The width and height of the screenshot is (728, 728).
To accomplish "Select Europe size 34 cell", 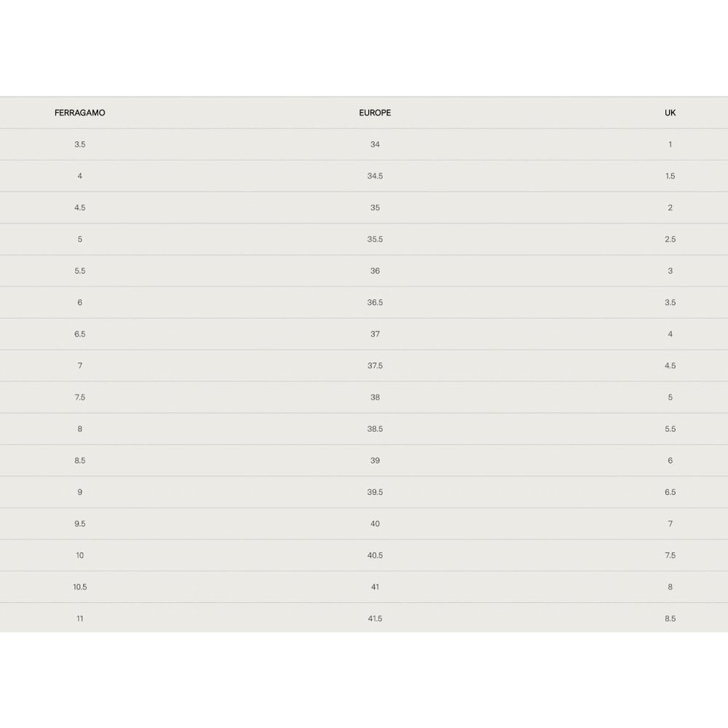I will point(375,144).
